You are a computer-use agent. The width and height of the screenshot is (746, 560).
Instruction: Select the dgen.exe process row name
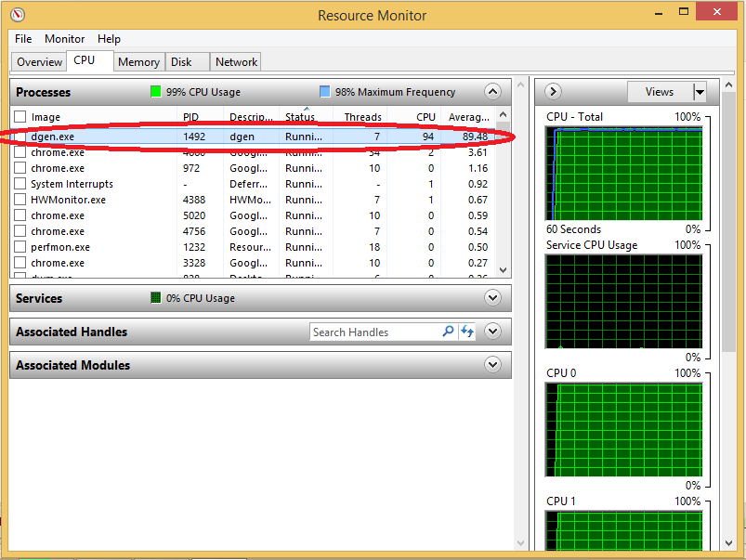(52, 137)
